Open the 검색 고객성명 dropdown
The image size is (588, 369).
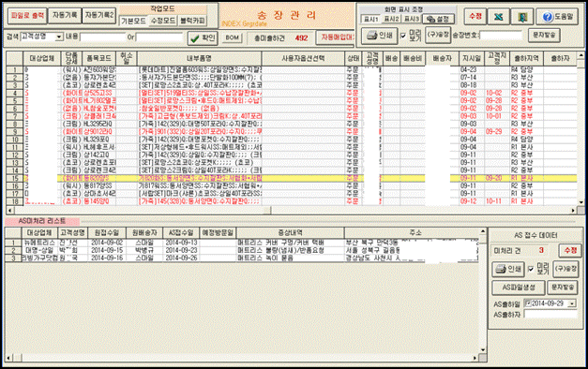(x=59, y=37)
